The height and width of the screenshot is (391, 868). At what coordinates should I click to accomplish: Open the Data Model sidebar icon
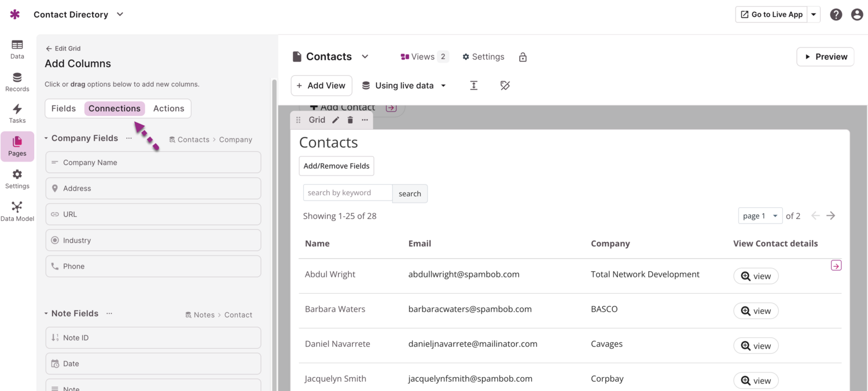tap(17, 211)
